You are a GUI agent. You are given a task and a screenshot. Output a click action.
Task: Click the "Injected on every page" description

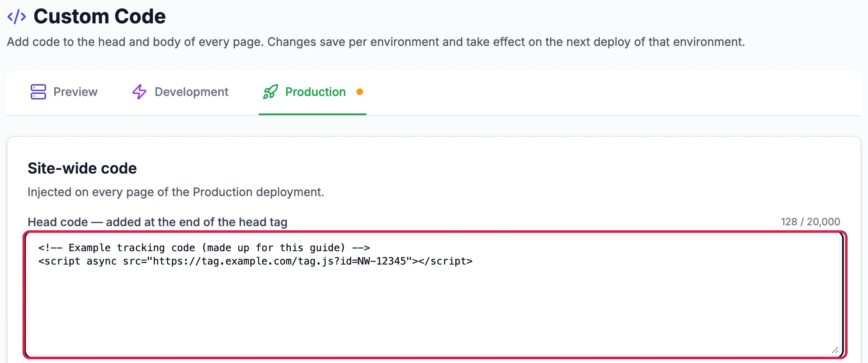(176, 192)
